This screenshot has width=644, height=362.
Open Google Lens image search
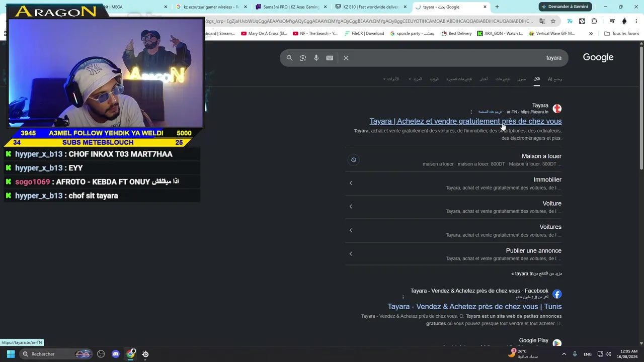tap(303, 58)
